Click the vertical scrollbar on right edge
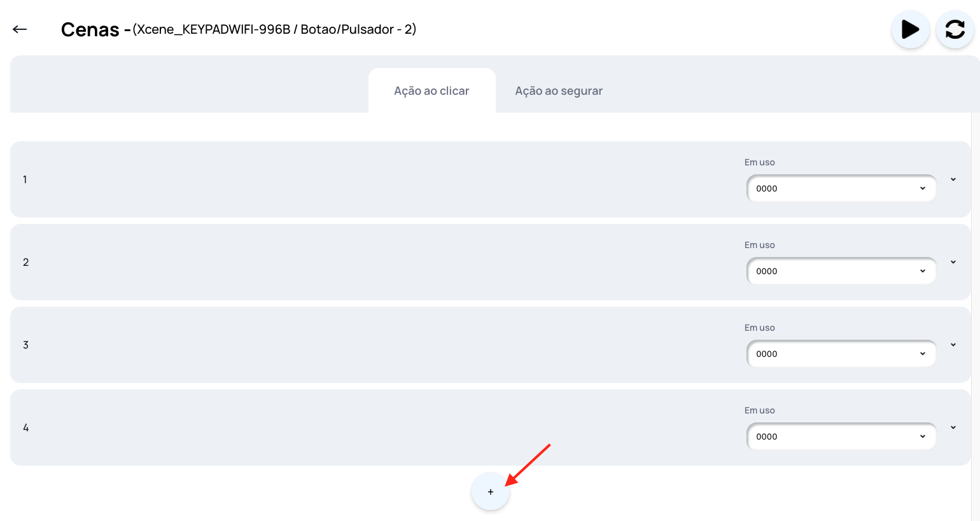Viewport: 980px width, 521px height. pyautogui.click(x=975, y=286)
